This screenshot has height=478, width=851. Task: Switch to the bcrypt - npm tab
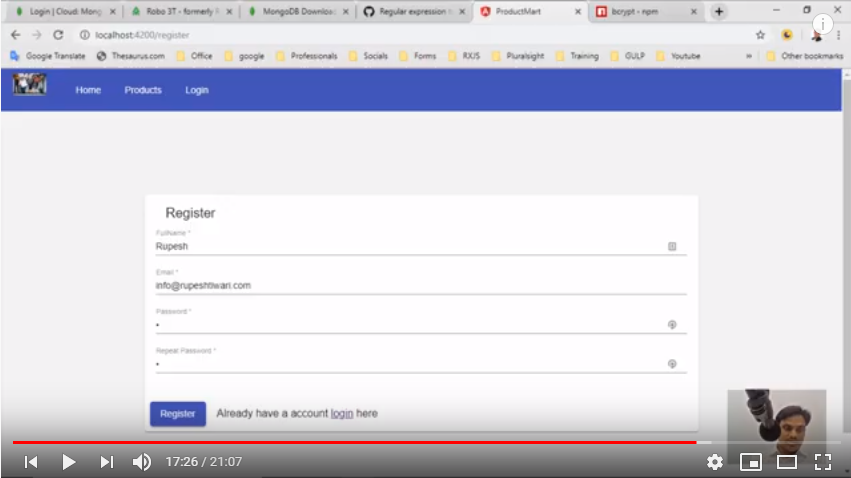click(x=640, y=11)
